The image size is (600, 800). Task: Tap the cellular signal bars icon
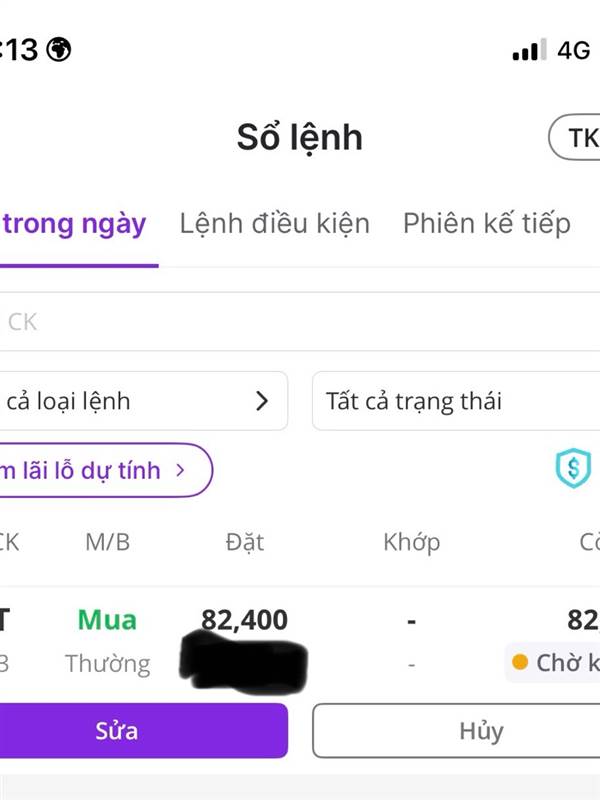[529, 50]
